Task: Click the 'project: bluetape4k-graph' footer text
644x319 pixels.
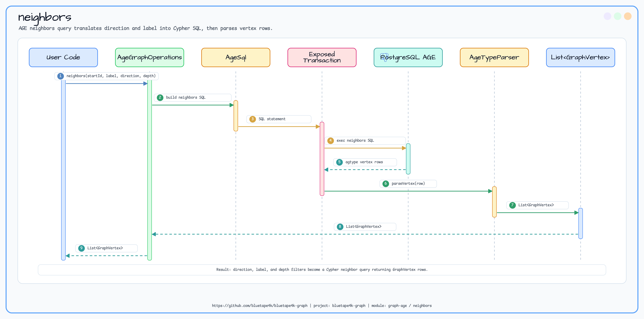Action: (339, 306)
